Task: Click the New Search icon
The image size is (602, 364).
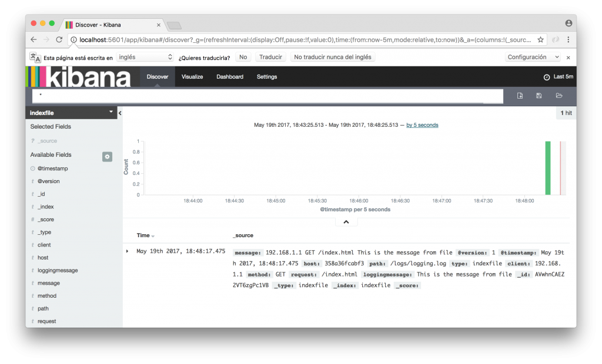Action: (x=520, y=96)
